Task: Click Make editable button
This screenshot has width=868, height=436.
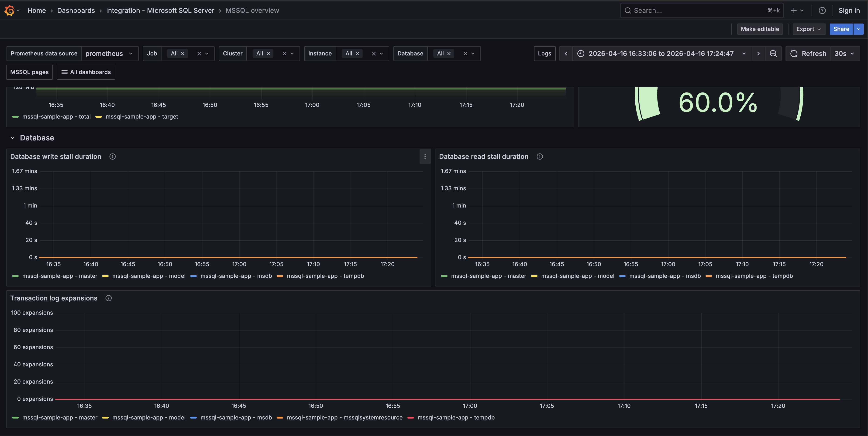Action: [x=759, y=29]
